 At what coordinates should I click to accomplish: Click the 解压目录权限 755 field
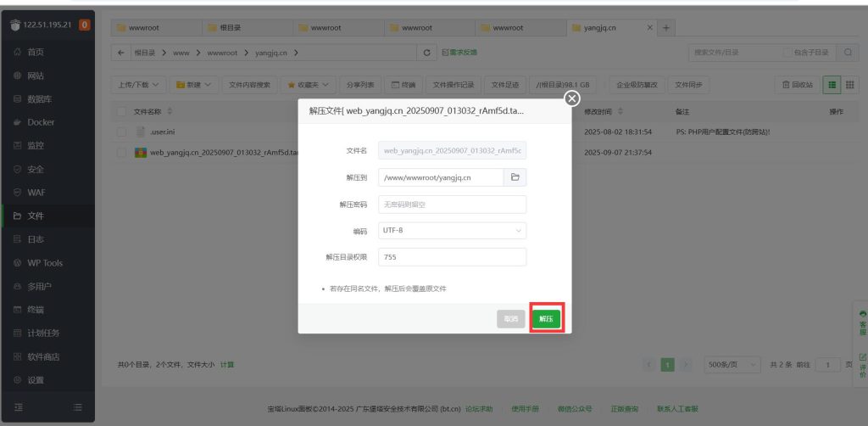[453, 257]
